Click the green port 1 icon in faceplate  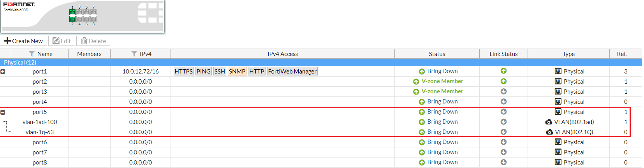tap(72, 12)
